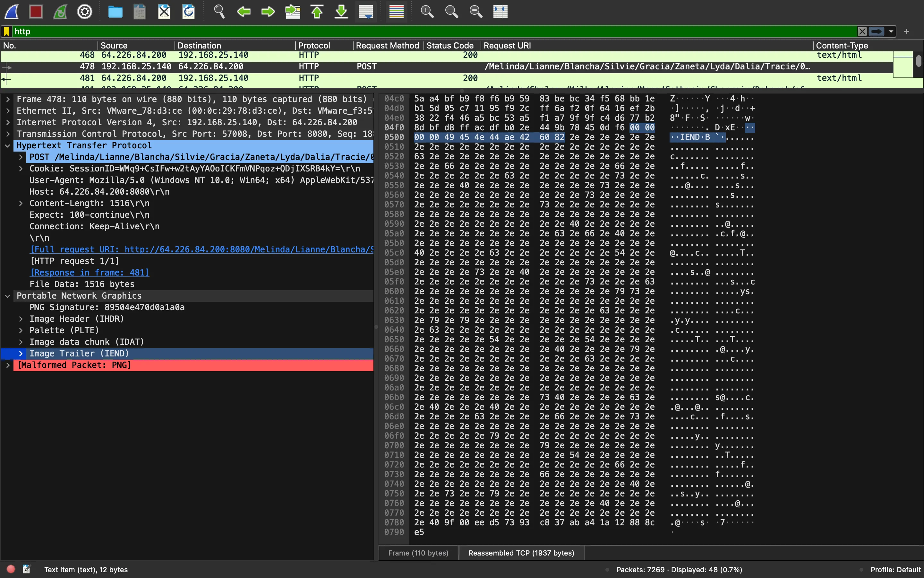The width and height of the screenshot is (924, 578).
Task: Open a capture file with the folder icon
Action: click(115, 12)
